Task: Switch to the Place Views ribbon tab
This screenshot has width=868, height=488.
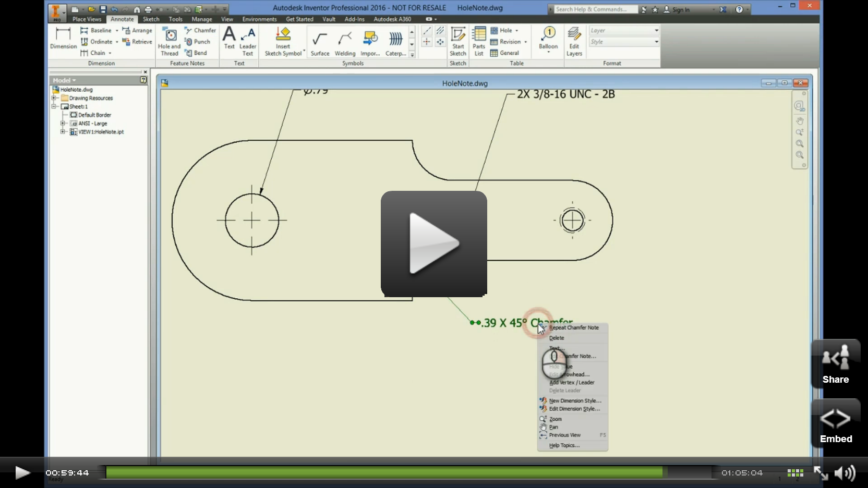Action: tap(87, 19)
